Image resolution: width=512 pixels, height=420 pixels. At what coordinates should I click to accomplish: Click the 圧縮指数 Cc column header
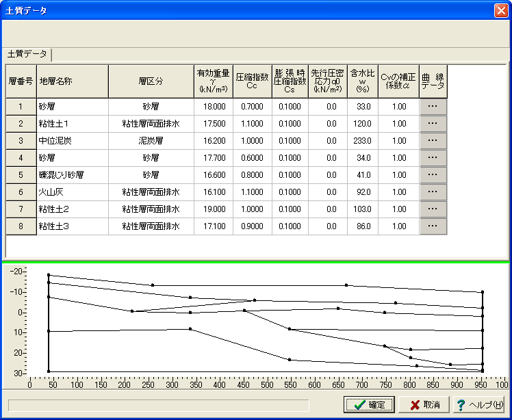252,81
